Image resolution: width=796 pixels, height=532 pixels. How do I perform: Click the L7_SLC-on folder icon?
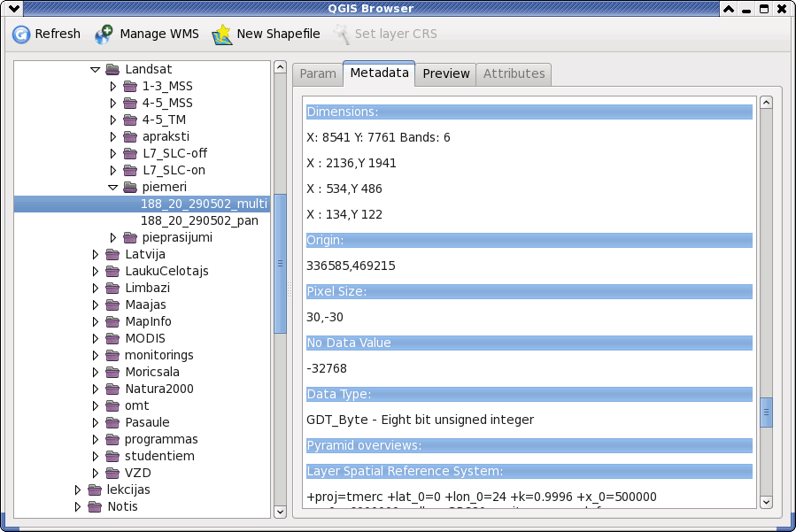coord(130,170)
